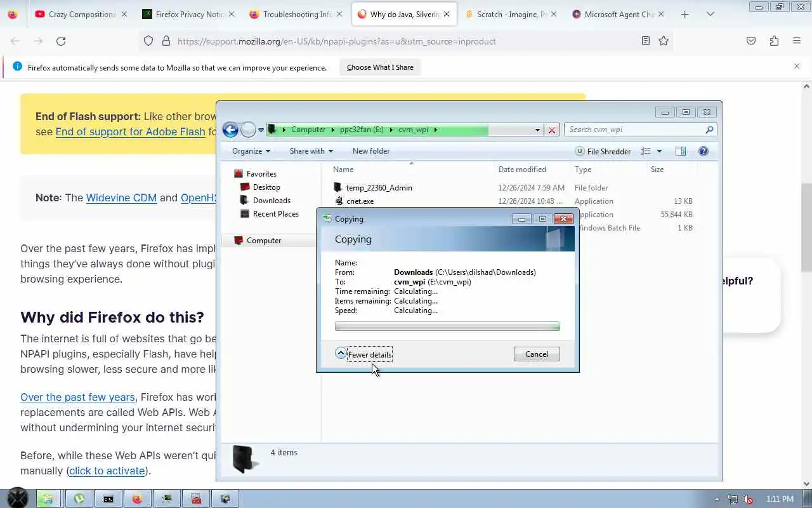This screenshot has height=508, width=812.
Task: Open Firefox Extensions puzzle icon
Action: point(774,41)
